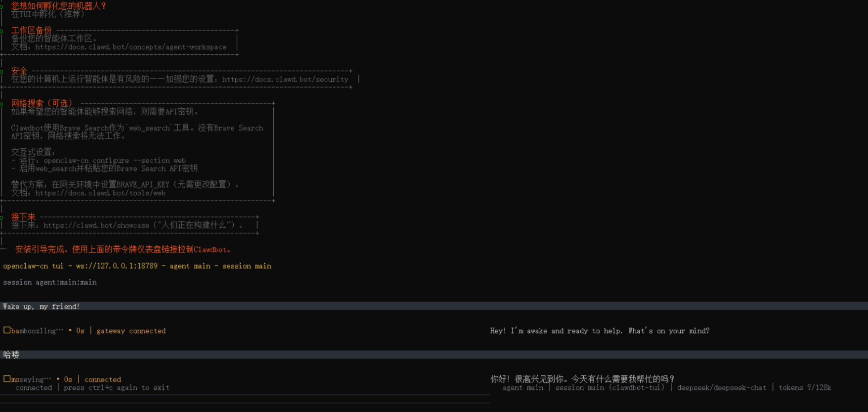Click 'agent main' in the bottom status line
This screenshot has height=412, width=868.
point(523,388)
